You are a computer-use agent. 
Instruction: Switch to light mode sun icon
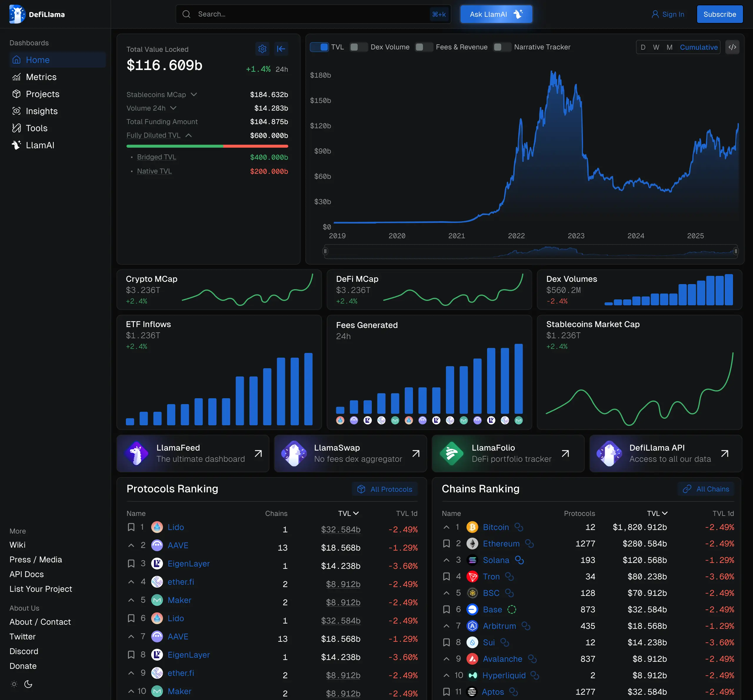(14, 684)
